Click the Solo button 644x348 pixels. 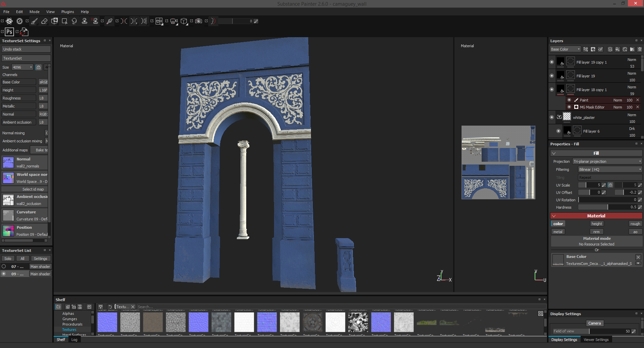pyautogui.click(x=8, y=259)
